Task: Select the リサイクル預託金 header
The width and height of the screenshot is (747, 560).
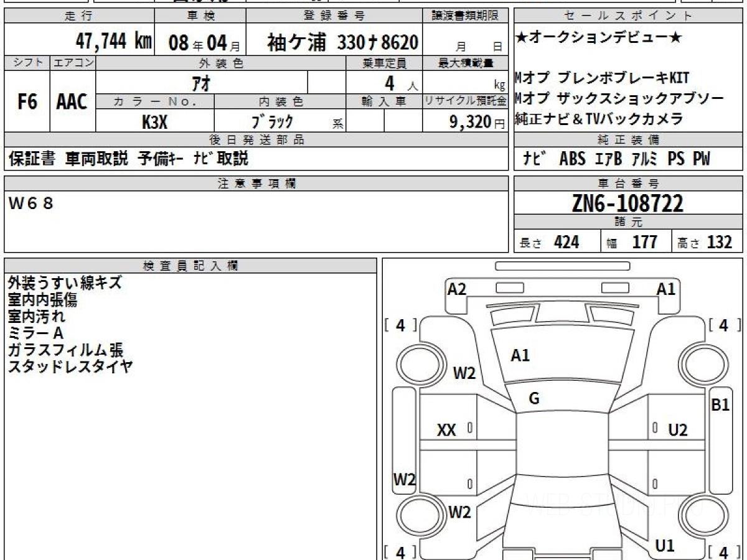Action: coord(466,101)
